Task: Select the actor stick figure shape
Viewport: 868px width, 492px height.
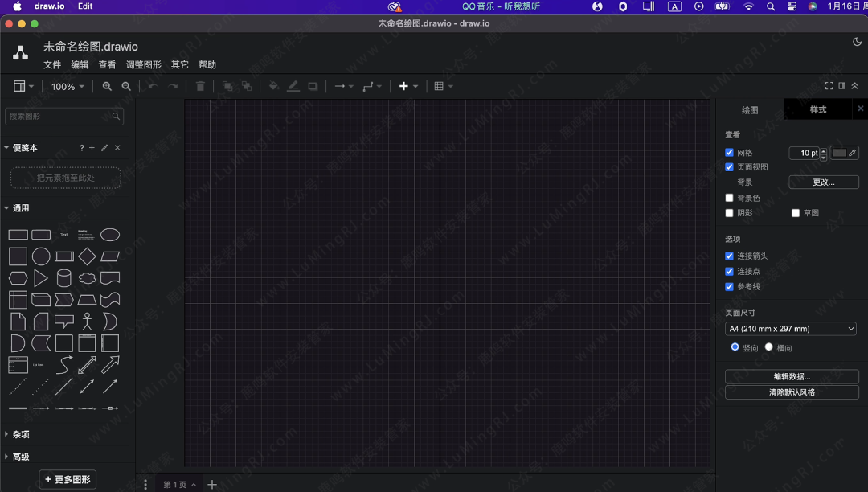Action: tap(87, 322)
